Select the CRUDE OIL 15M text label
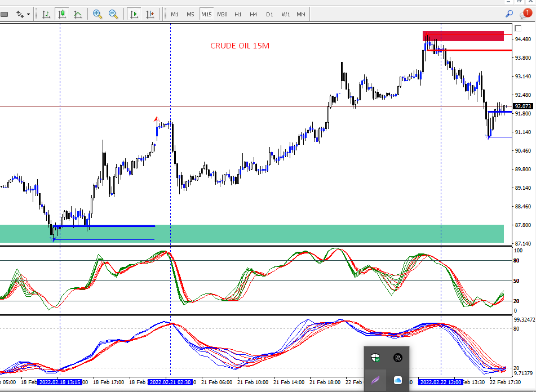Viewport: 536px width, 392px height. click(x=240, y=46)
